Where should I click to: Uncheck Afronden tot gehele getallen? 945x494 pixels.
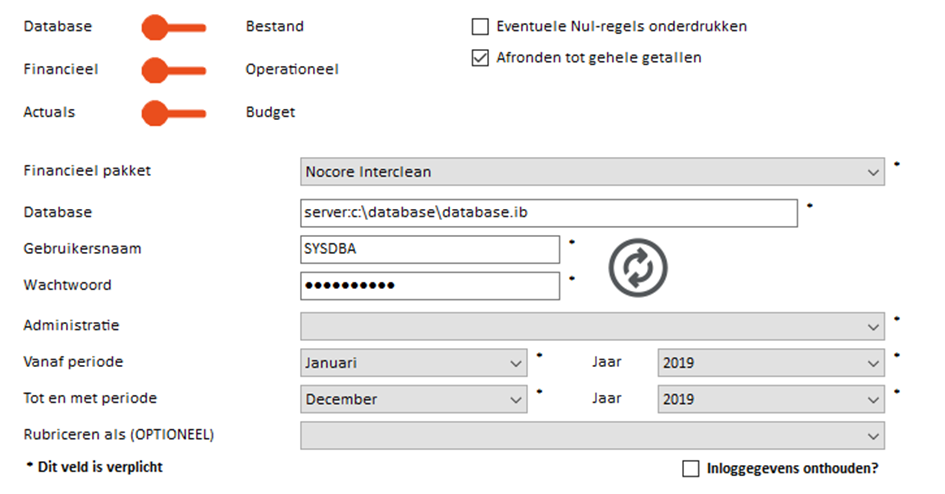point(480,58)
